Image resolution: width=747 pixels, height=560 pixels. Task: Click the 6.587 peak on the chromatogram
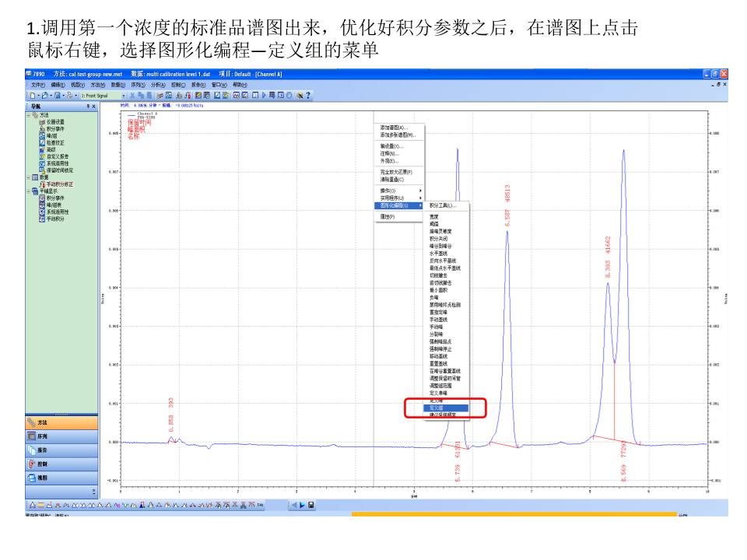[x=507, y=233]
